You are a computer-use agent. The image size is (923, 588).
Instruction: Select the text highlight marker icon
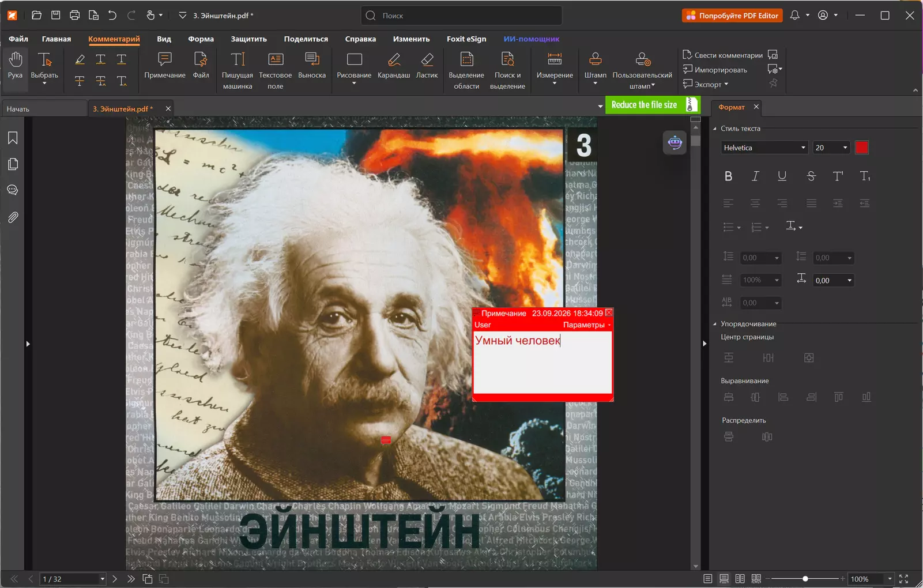80,59
